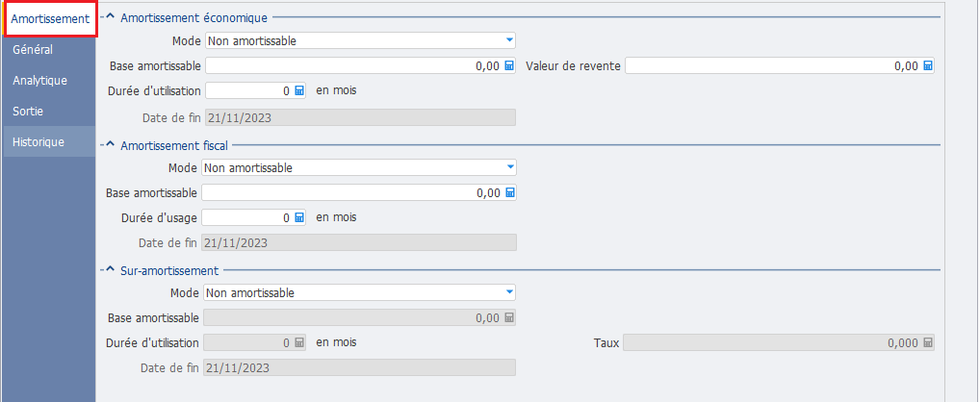Image resolution: width=980 pixels, height=402 pixels.
Task: Click calculator icon in Durée d'usage field
Action: tap(299, 217)
